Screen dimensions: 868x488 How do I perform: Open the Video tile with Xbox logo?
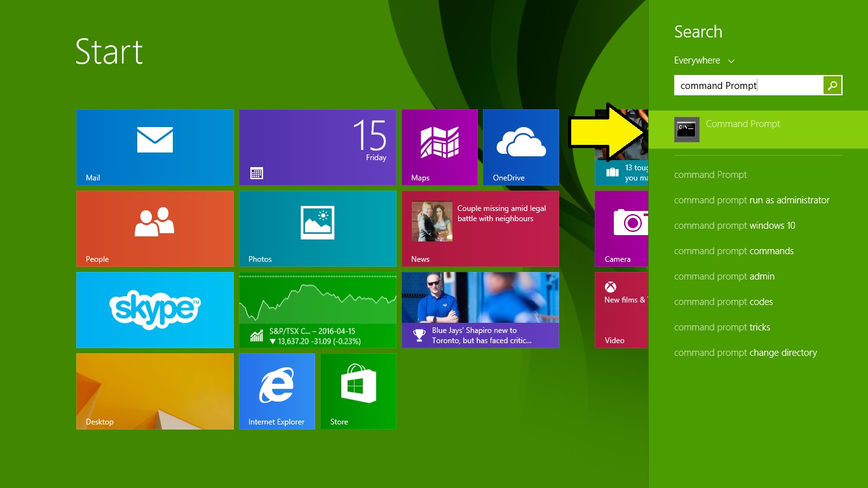pos(621,310)
